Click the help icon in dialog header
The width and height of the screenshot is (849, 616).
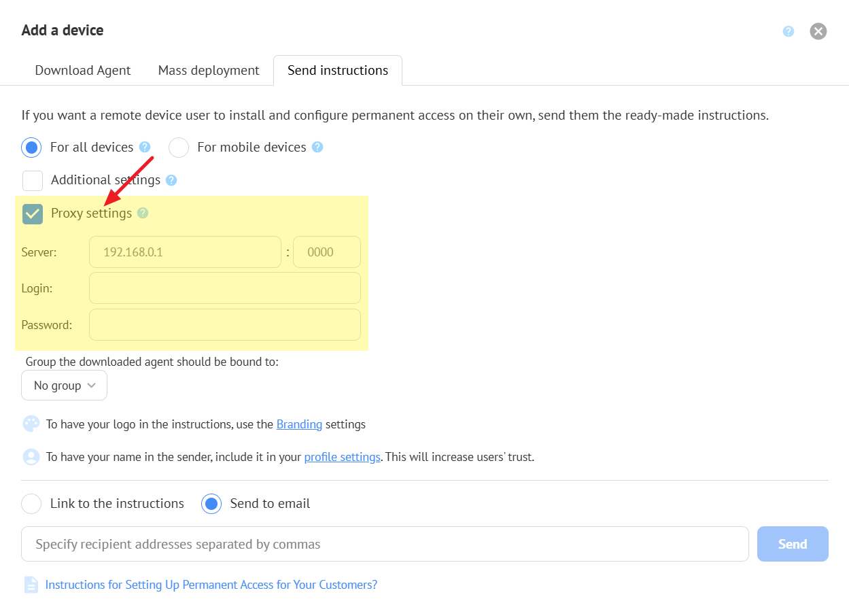coord(788,31)
